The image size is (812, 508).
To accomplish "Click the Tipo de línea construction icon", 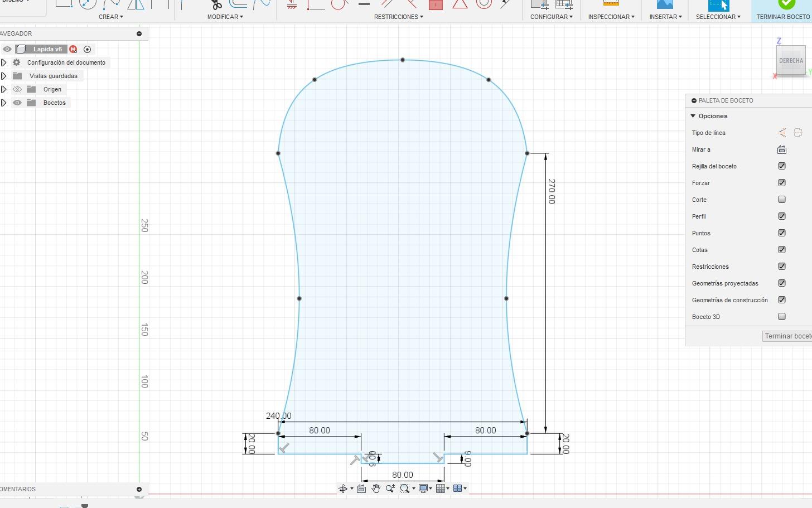I will pyautogui.click(x=782, y=133).
